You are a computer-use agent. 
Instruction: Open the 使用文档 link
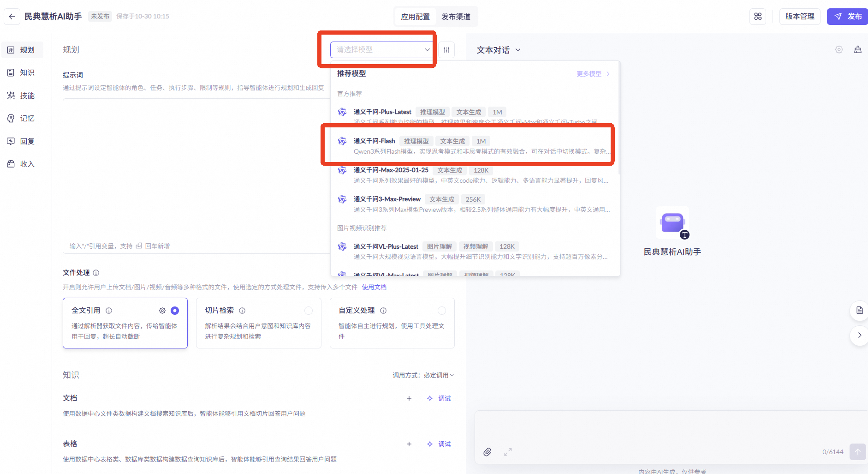[x=374, y=287]
